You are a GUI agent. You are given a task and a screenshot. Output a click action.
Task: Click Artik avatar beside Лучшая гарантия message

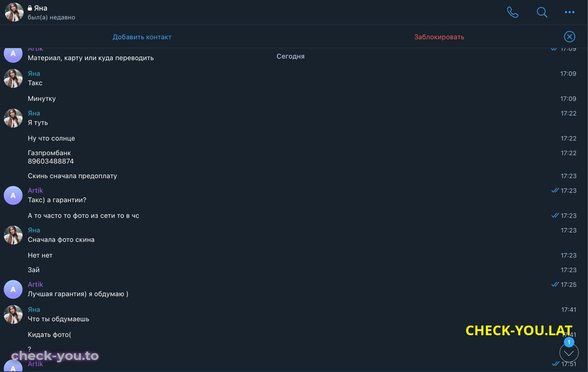pyautogui.click(x=13, y=289)
